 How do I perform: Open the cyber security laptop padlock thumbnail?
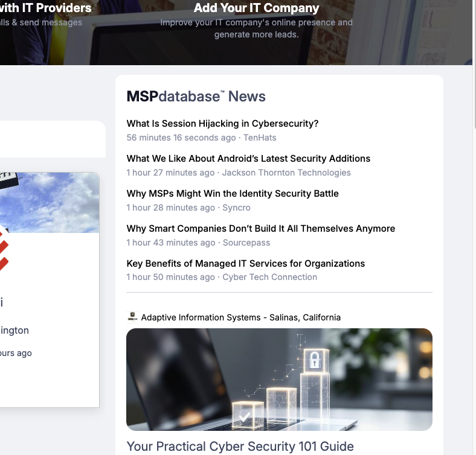click(279, 380)
